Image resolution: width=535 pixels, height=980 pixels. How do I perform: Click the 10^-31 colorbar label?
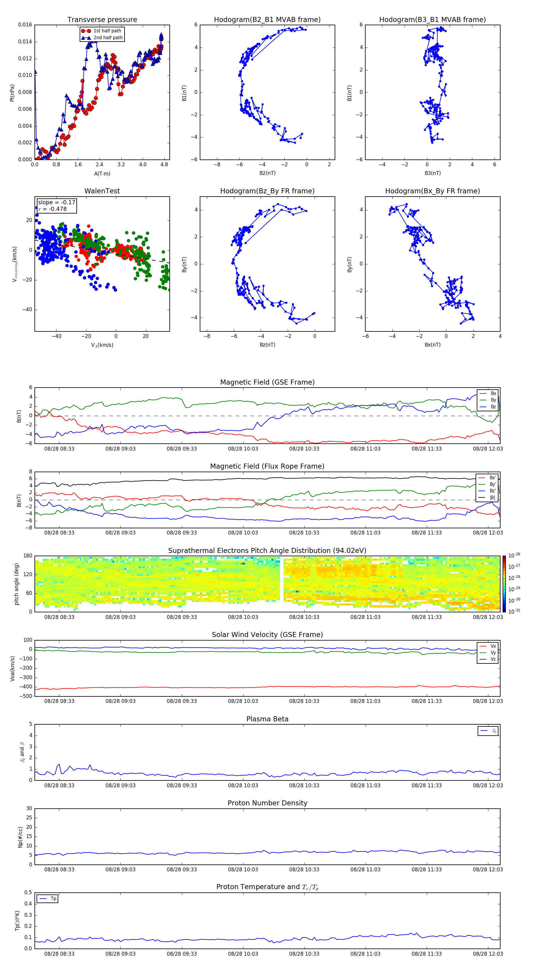point(514,611)
